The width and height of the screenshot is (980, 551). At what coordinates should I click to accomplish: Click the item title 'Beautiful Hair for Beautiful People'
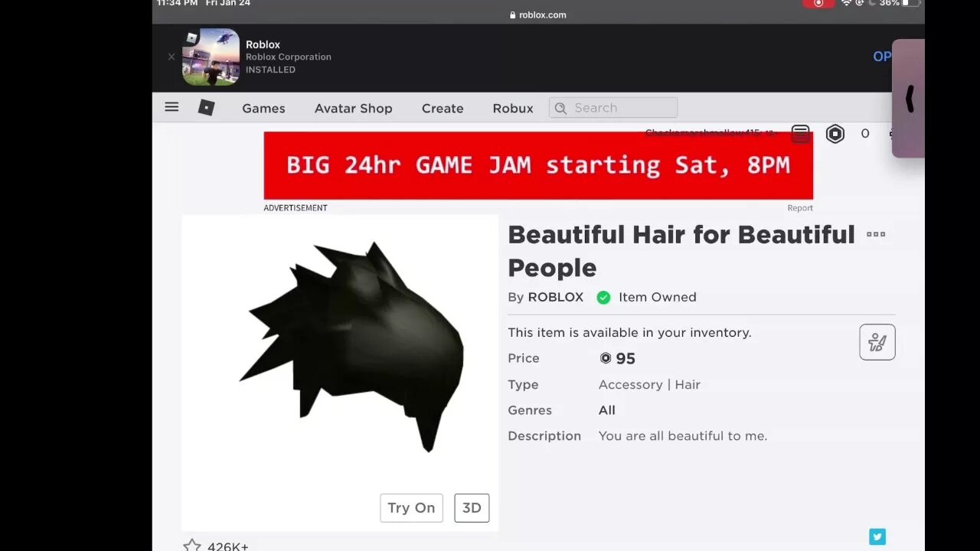tap(681, 251)
